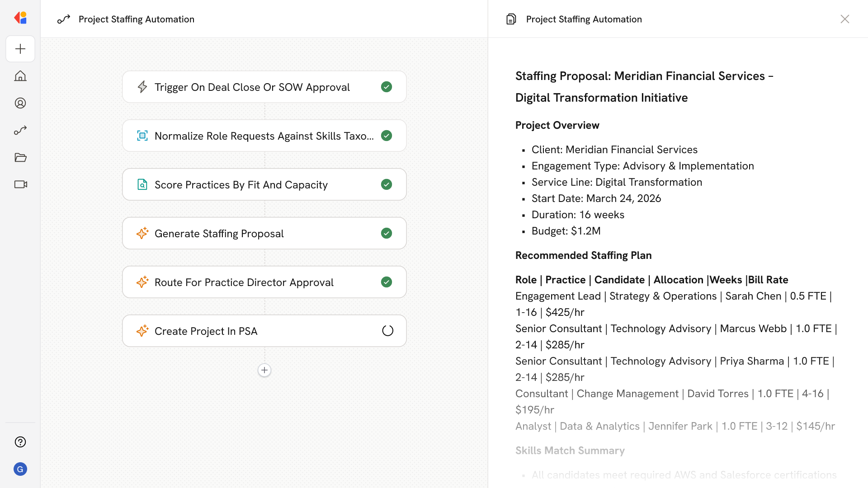Click the user avatar G

click(x=20, y=469)
